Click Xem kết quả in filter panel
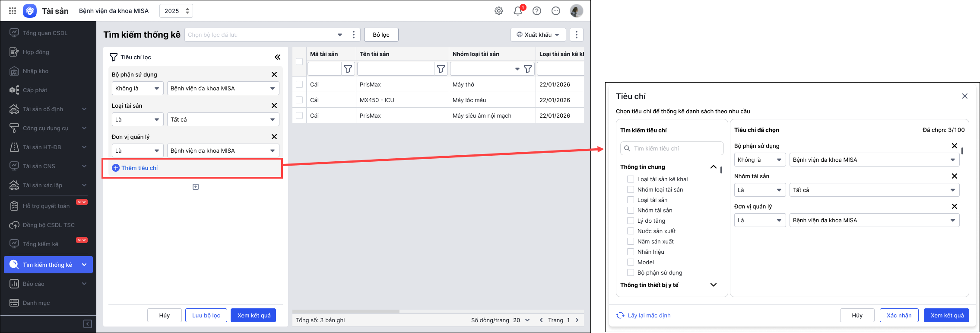Image resolution: width=980 pixels, height=333 pixels. click(x=254, y=315)
